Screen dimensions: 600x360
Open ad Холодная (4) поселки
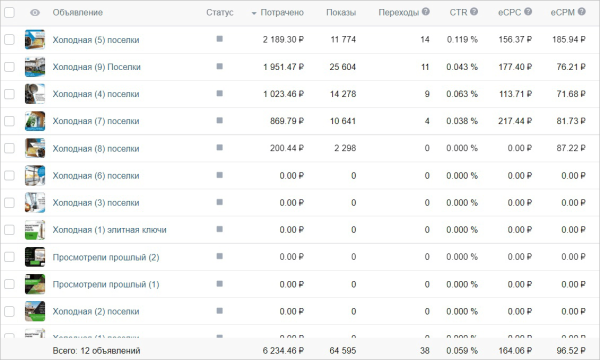coord(96,94)
